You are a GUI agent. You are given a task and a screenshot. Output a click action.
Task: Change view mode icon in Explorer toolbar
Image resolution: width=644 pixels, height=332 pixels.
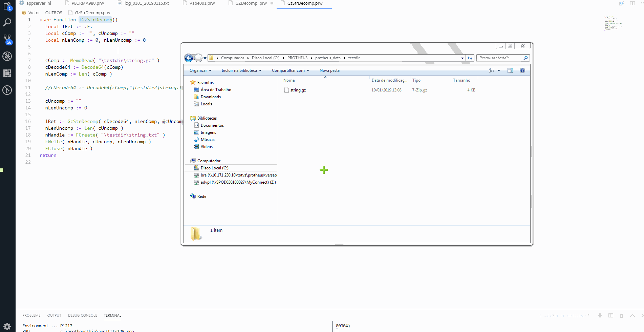point(492,70)
